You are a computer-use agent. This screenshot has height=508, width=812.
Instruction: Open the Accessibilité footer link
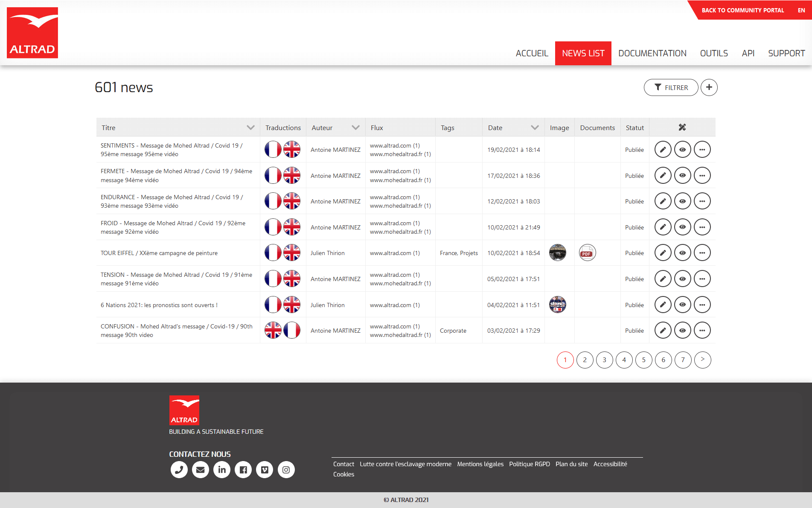(x=610, y=464)
